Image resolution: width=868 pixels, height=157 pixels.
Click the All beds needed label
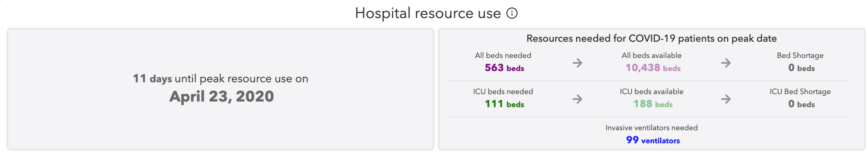503,55
